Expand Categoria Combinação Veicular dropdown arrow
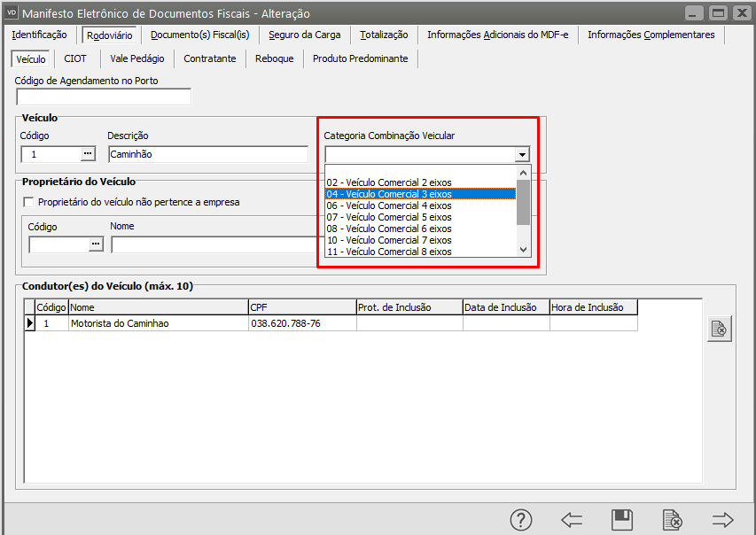This screenshot has width=756, height=535. point(522,154)
